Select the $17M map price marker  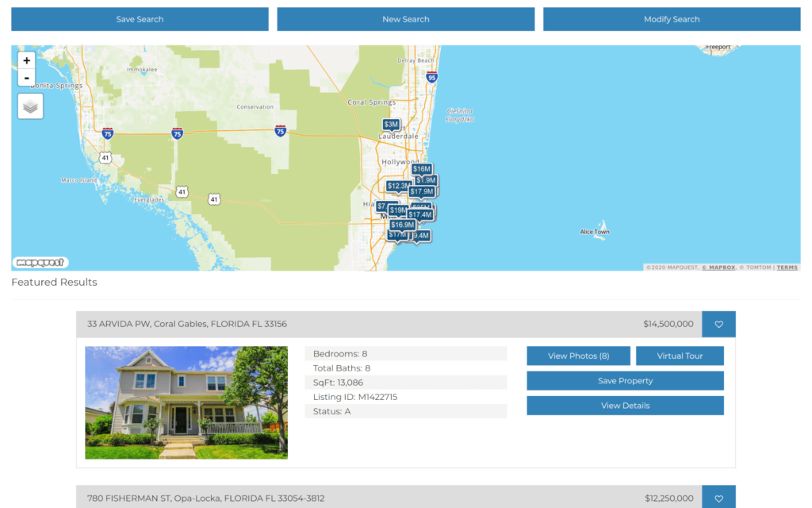[x=396, y=235]
